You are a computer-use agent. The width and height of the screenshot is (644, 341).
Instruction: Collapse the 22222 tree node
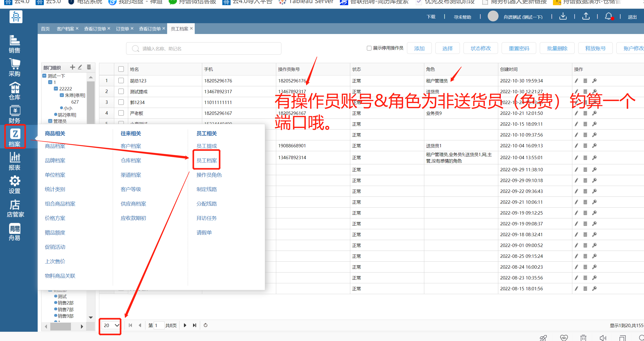[56, 89]
